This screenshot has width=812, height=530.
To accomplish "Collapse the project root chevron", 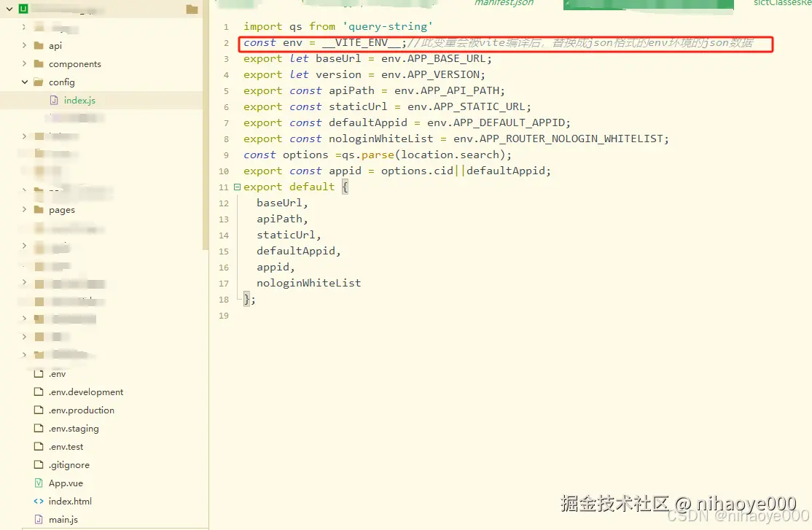I will (9, 9).
